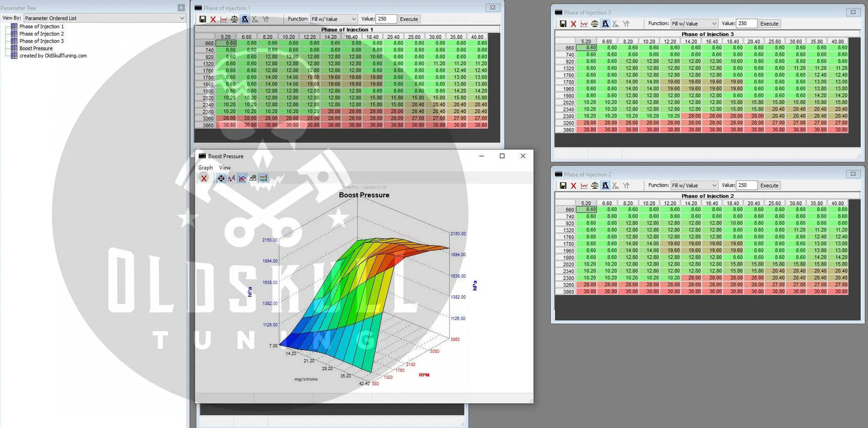Toggle the filled area chart icon in Boost Pressure
Image resolution: width=868 pixels, height=428 pixels.
(x=242, y=179)
